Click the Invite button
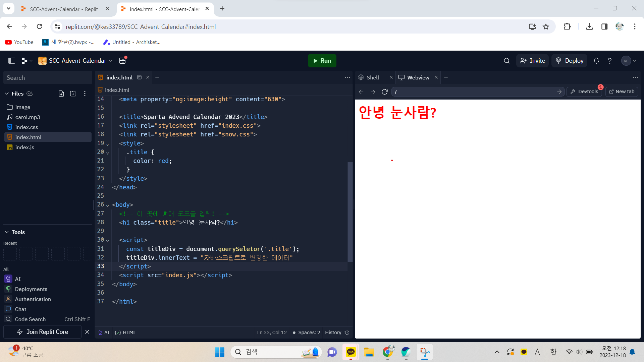 tap(532, 61)
